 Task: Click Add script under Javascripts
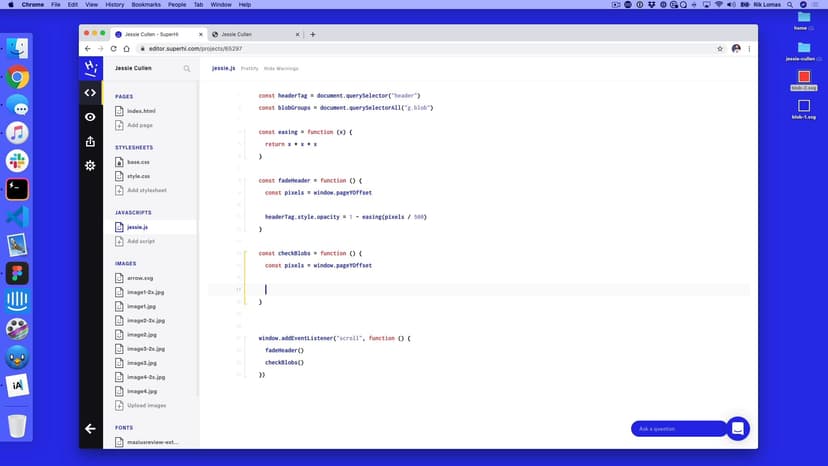pos(140,241)
